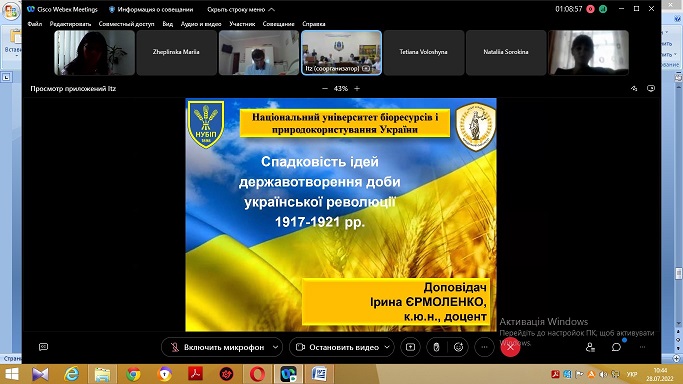The width and height of the screenshot is (683, 384).
Task: Open the panel options ellipsis at right
Action: (x=642, y=347)
